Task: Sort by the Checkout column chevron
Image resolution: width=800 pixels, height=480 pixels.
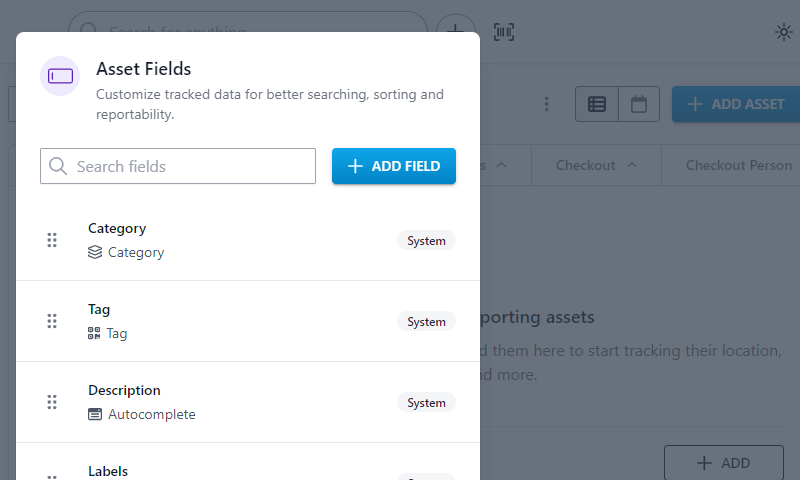Action: pos(632,165)
